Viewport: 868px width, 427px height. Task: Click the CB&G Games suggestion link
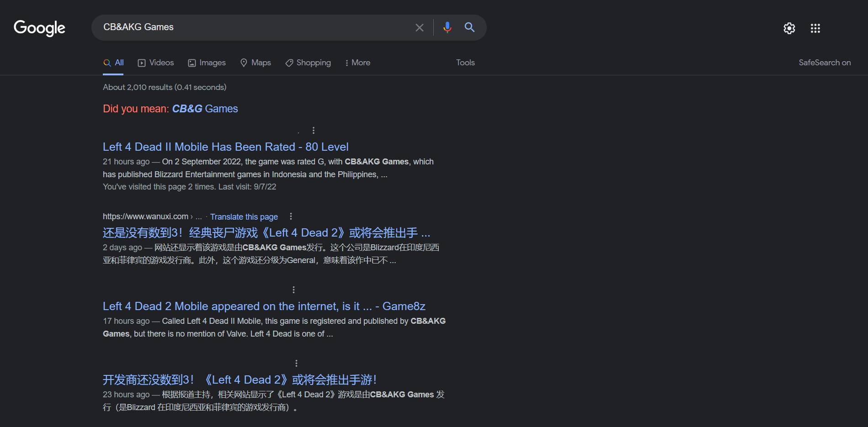[x=205, y=109]
